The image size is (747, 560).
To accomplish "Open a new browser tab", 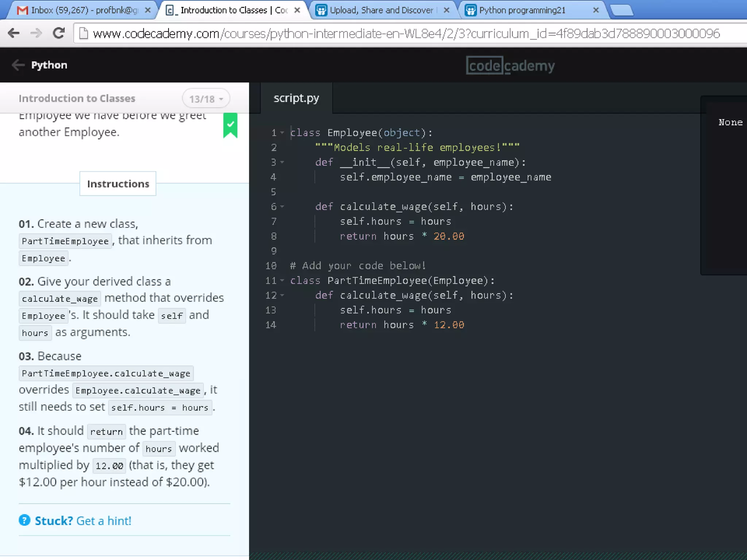I will tap(622, 11).
